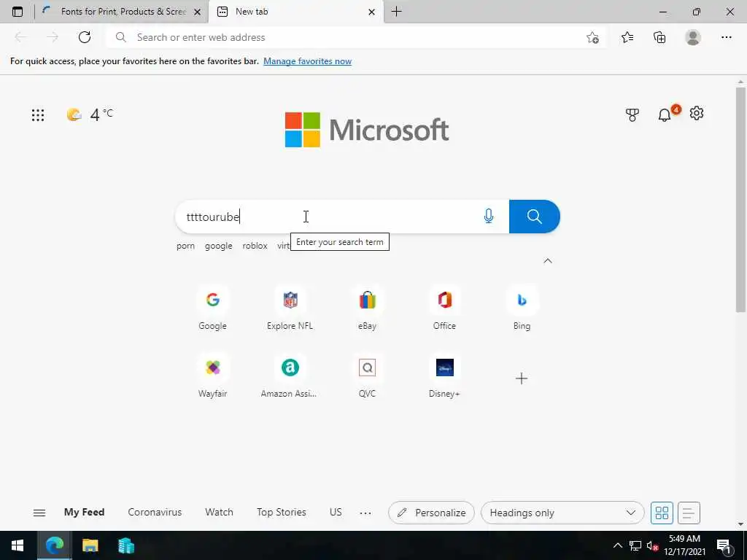Image resolution: width=747 pixels, height=560 pixels.
Task: Start voice search with microphone icon
Action: (x=488, y=216)
